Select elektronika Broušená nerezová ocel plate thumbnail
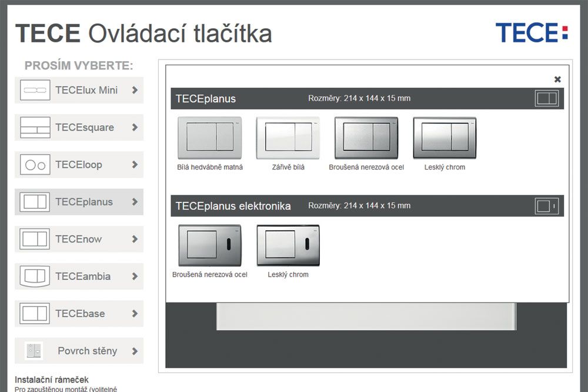Screen dimensions: 588x392 point(210,245)
